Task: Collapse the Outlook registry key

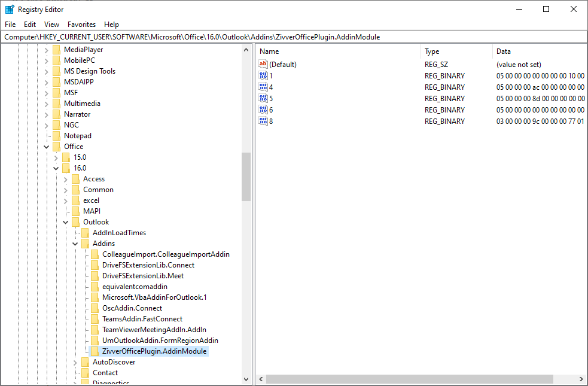Action: (66, 221)
